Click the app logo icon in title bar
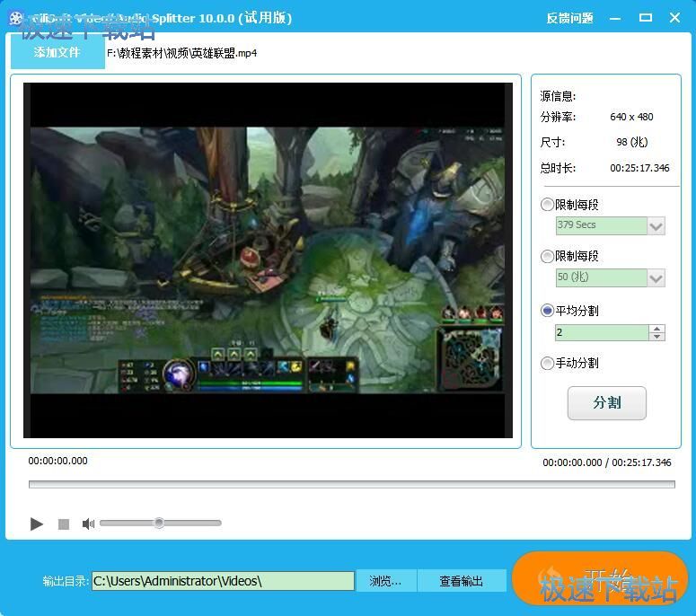The image size is (696, 616). coord(16,18)
